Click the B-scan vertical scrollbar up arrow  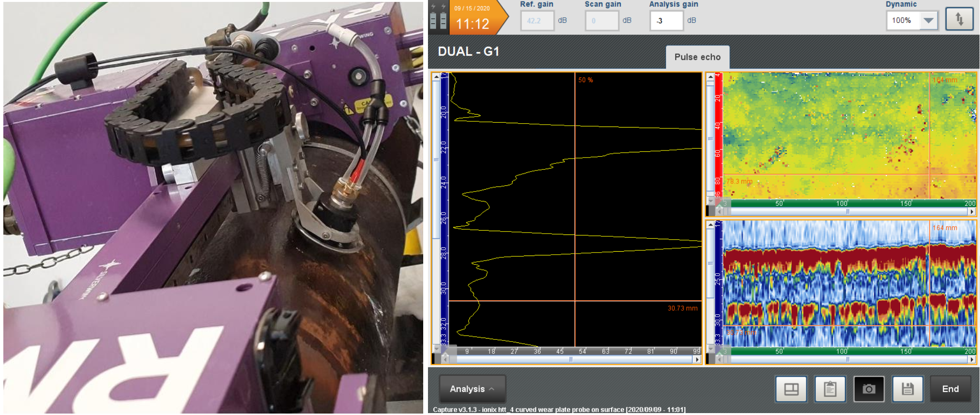tap(710, 224)
